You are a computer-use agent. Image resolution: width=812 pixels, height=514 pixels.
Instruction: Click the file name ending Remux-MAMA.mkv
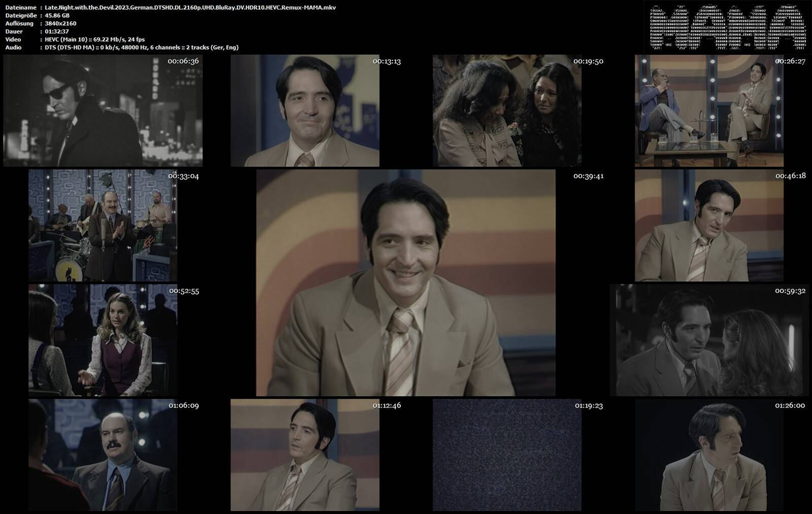click(190, 8)
